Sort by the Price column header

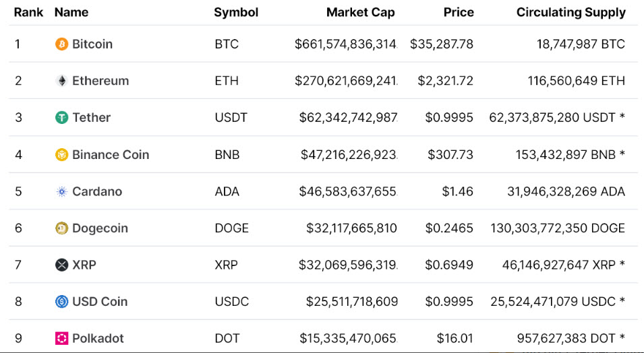458,12
